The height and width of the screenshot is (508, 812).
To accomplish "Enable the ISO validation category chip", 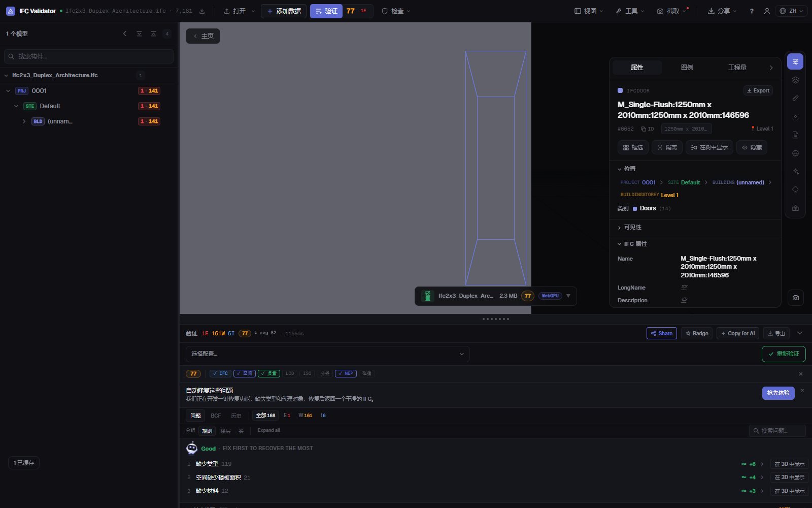I will coord(308,373).
